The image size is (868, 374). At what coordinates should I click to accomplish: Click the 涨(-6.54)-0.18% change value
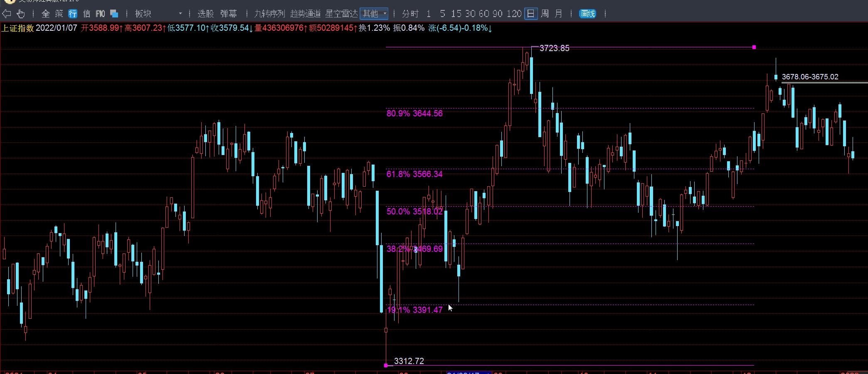coord(460,28)
